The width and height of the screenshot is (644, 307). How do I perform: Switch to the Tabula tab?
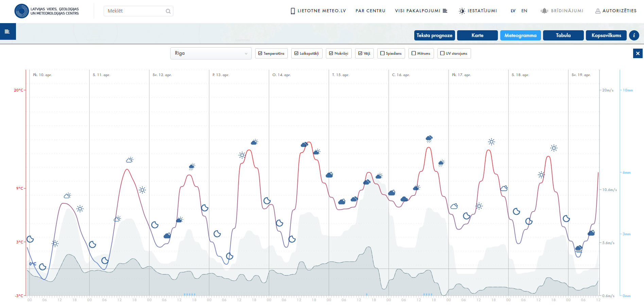pos(563,35)
